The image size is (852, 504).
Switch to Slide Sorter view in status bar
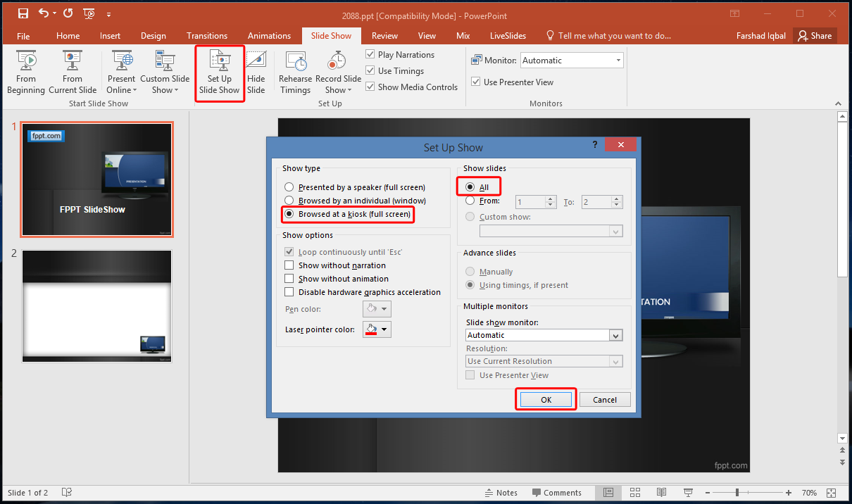[x=634, y=493]
